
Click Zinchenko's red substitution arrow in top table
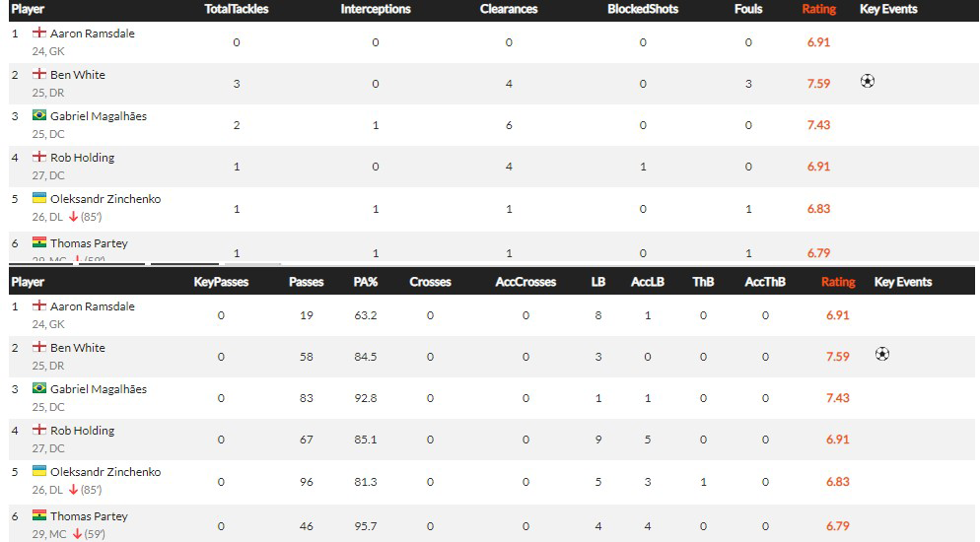coord(73,217)
